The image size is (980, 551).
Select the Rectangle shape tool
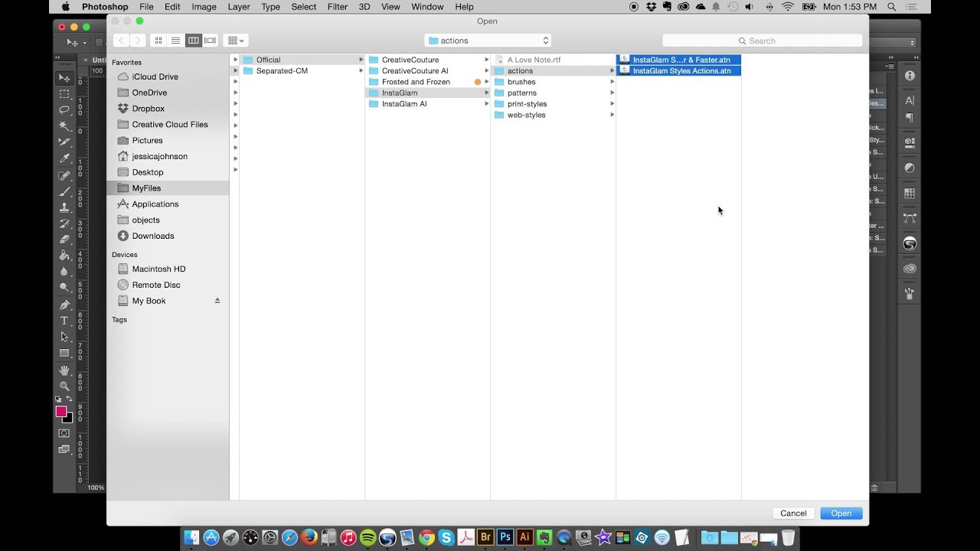tap(64, 353)
